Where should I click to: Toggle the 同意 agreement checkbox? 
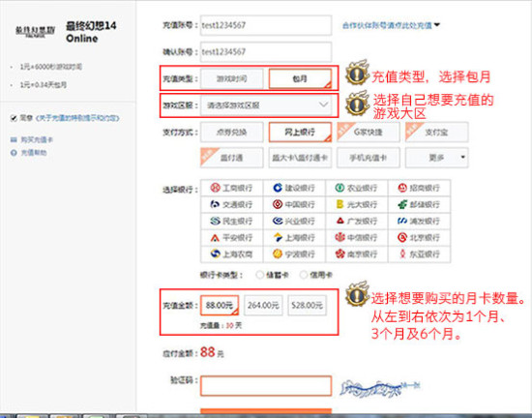coord(14,118)
